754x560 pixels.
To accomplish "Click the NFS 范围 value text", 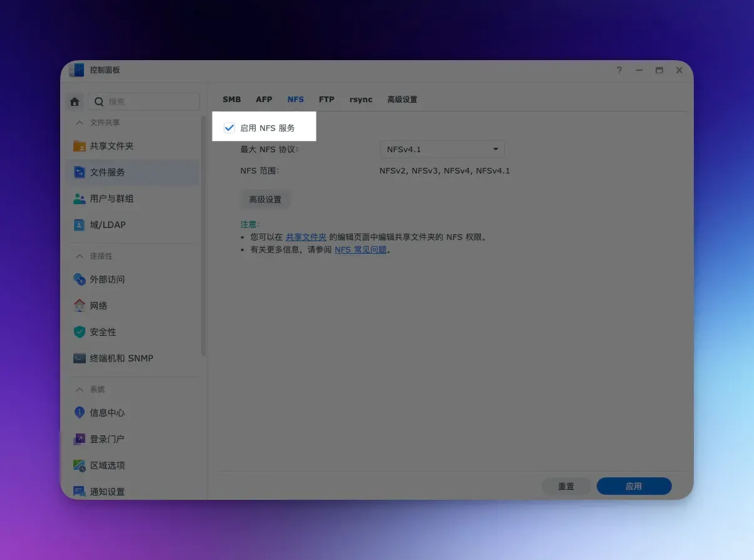I will point(445,170).
